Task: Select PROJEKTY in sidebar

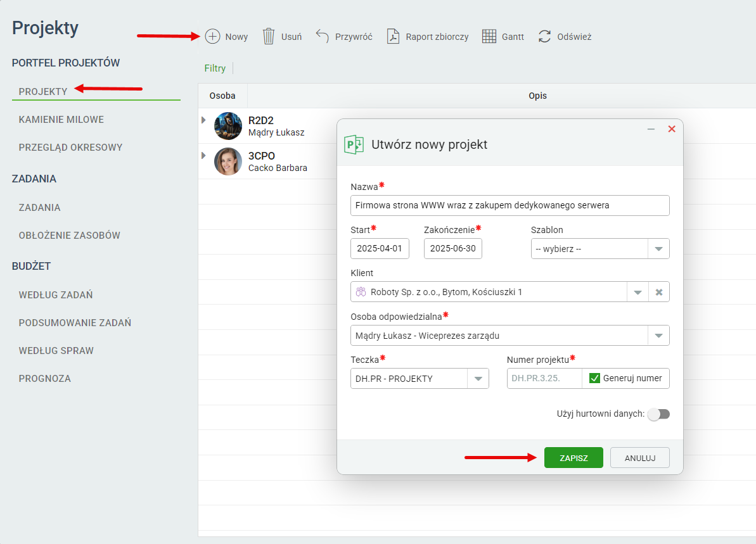Action: (43, 92)
